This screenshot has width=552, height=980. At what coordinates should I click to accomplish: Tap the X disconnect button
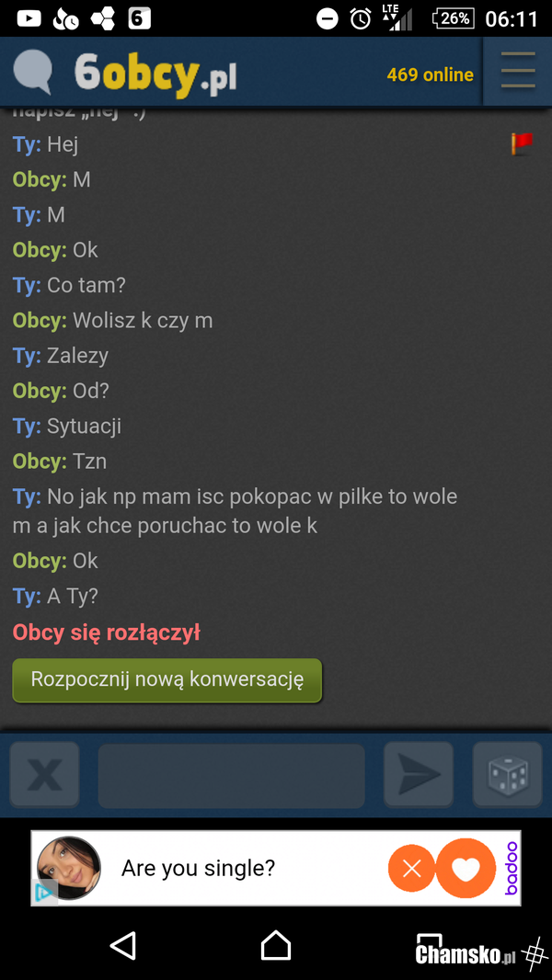click(44, 774)
